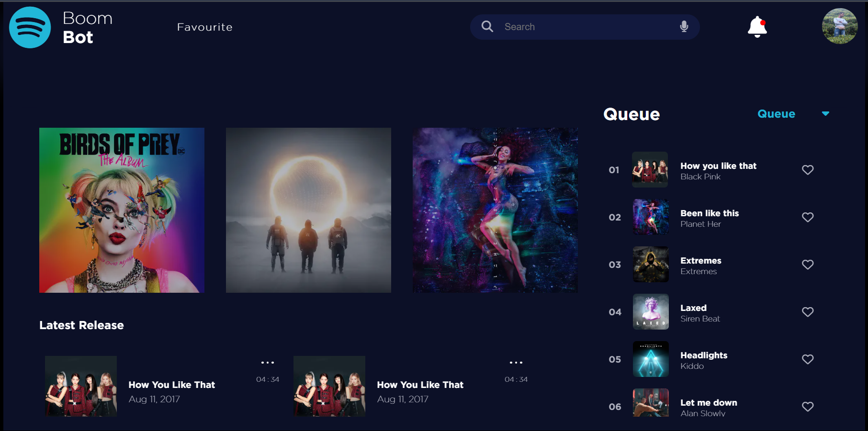Select the Favourite navigation item
Screen dimensions: 868x431
click(204, 27)
